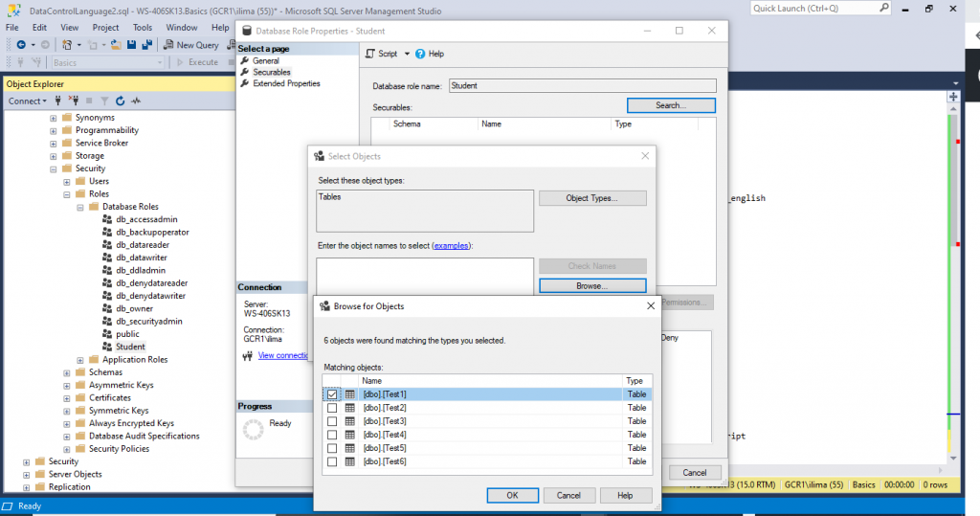The image size is (980, 516).
Task: Expand the Application Roles node
Action: click(80, 360)
